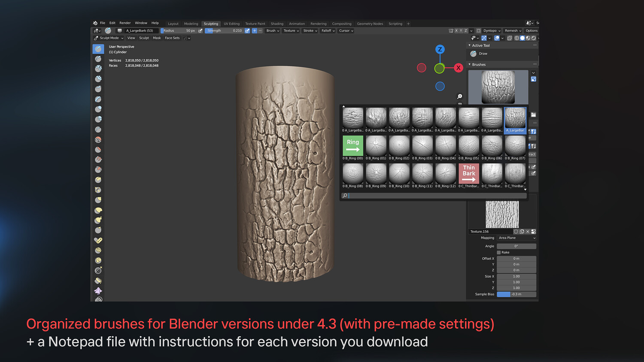This screenshot has height=362, width=644.
Task: Enable the Rake checkbox
Action: (x=499, y=253)
